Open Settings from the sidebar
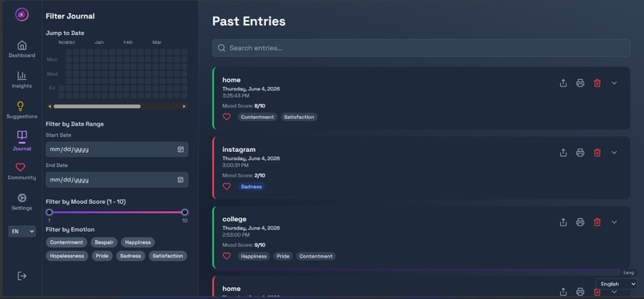644x299 pixels. 22,201
